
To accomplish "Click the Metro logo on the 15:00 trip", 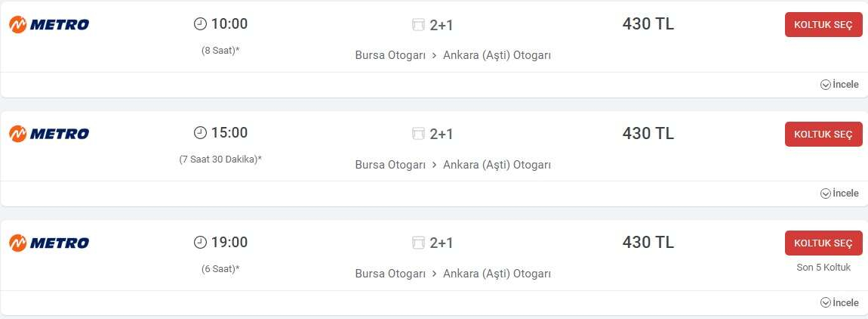I will pyautogui.click(x=49, y=134).
